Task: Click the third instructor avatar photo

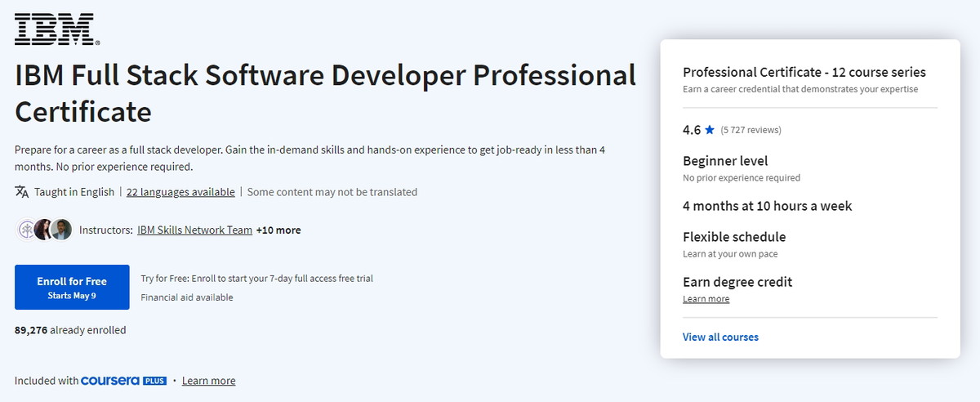Action: [x=61, y=230]
